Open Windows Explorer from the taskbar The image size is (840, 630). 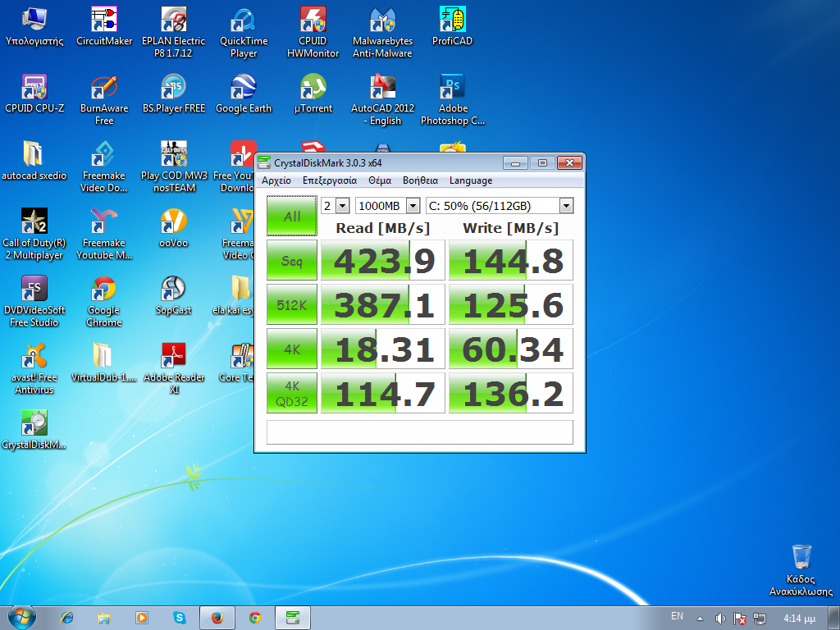[104, 618]
